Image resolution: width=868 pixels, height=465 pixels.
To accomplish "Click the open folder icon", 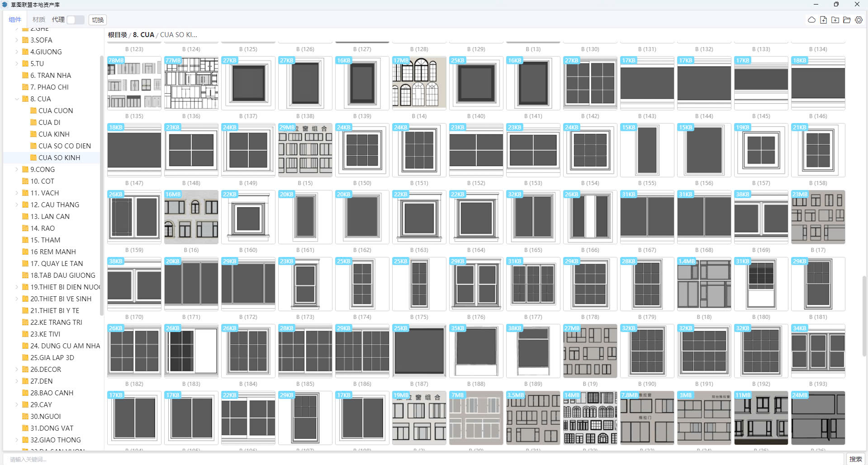I will pos(847,20).
